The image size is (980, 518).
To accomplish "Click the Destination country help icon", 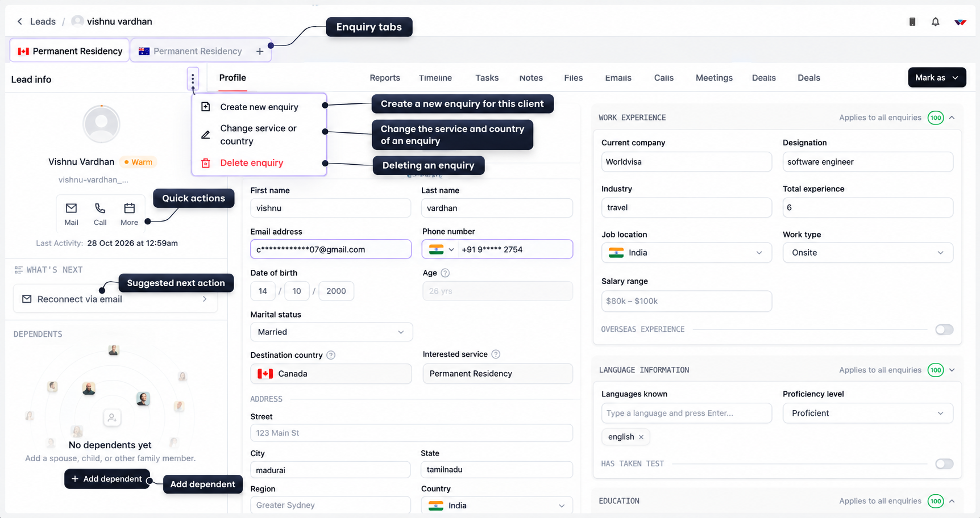I will [331, 355].
